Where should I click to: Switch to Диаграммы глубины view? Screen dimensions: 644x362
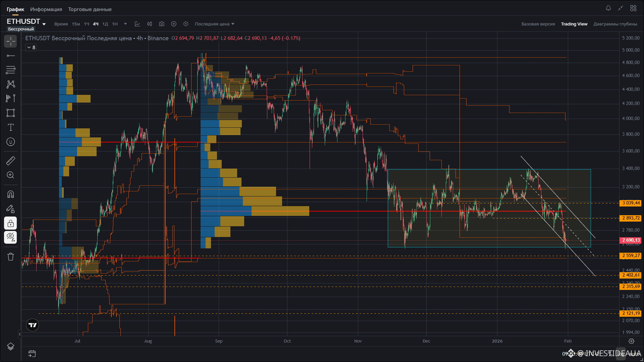pos(615,24)
